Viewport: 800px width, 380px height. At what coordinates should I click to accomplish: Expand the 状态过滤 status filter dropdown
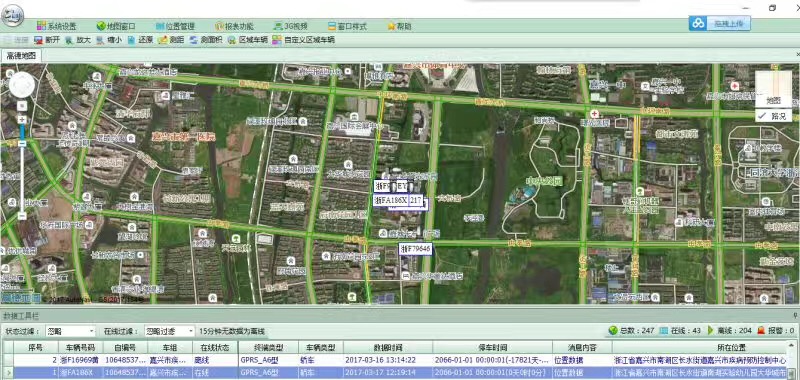click(x=70, y=331)
